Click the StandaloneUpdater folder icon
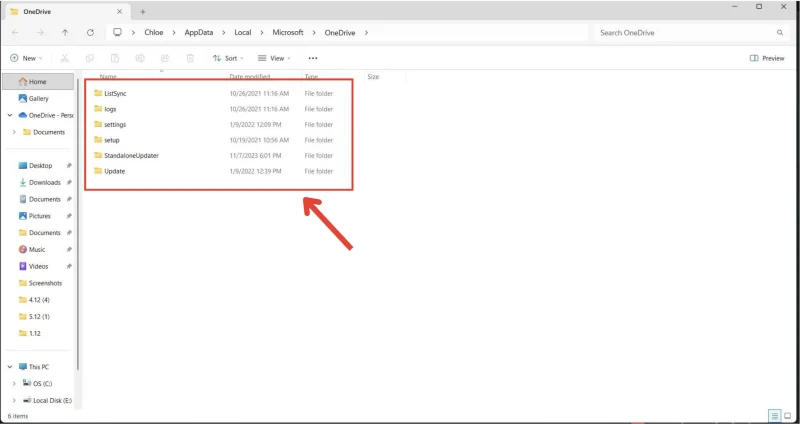Viewport: 800px width, 424px height. click(x=98, y=155)
